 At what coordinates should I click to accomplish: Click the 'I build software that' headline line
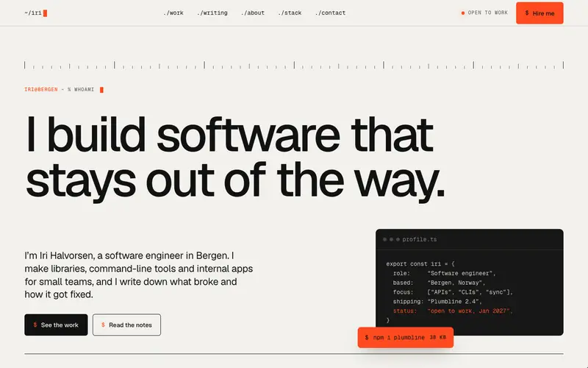229,134
